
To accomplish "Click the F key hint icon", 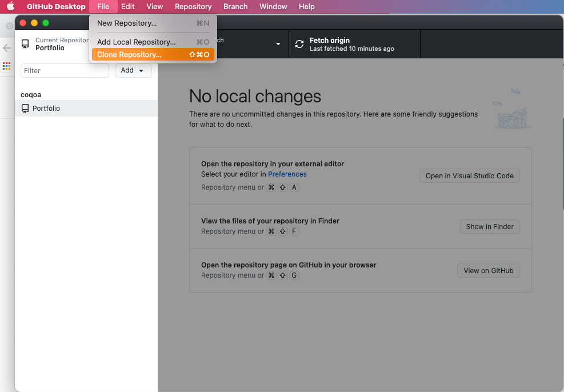I will pyautogui.click(x=294, y=231).
